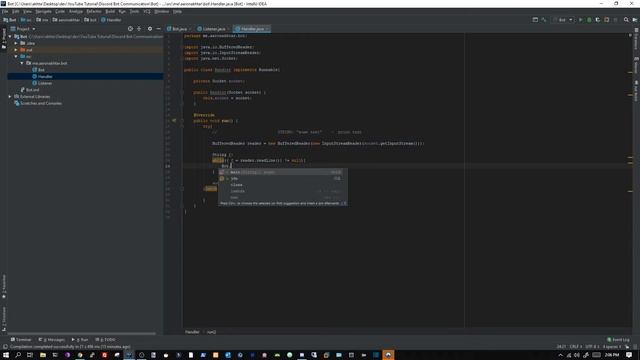Switch to the Bot.java editor tab
640x360 pixels.
[x=178, y=29]
